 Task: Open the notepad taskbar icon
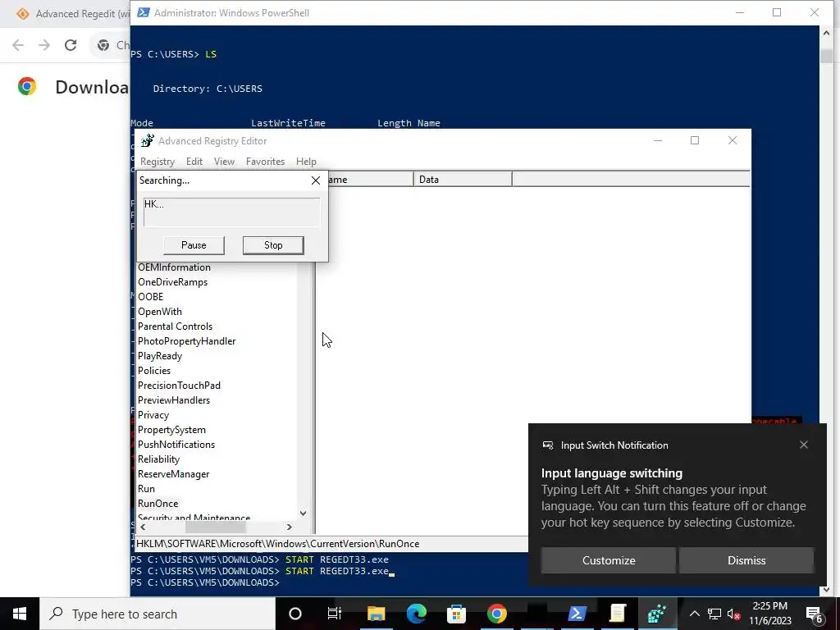[617, 614]
